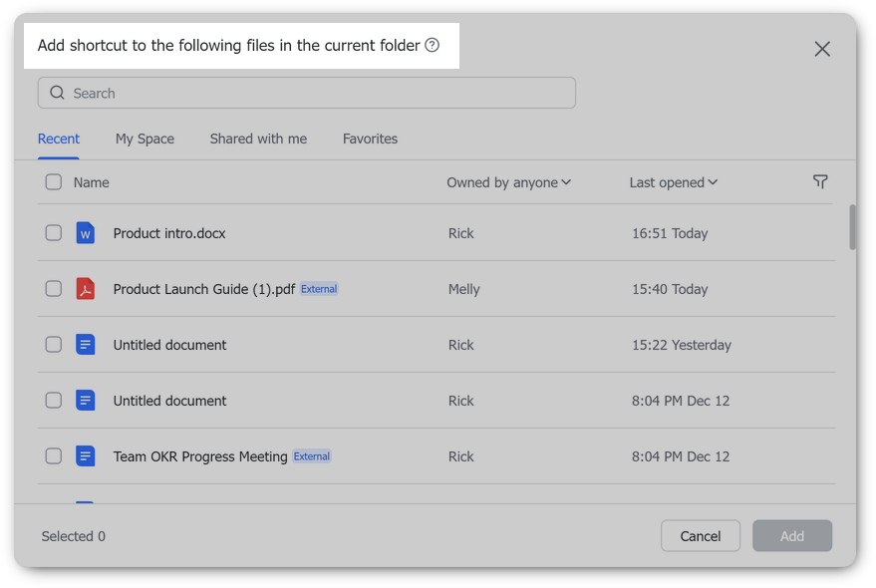This screenshot has height=588, width=876.
Task: Check the select-all checkbox in Name header
Action: coord(54,182)
